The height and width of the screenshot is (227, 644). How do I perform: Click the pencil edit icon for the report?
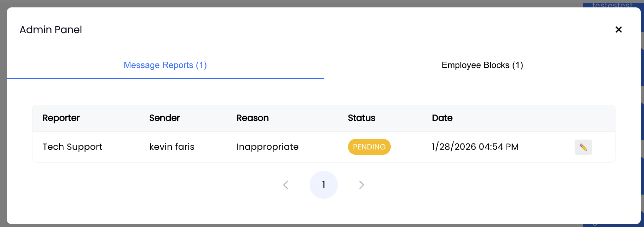tap(583, 147)
